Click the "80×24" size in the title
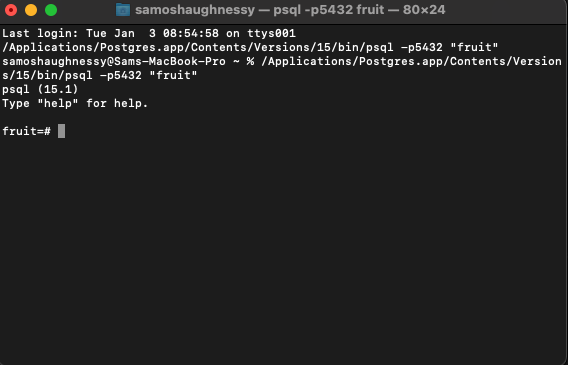The width and height of the screenshot is (568, 365). (x=424, y=10)
